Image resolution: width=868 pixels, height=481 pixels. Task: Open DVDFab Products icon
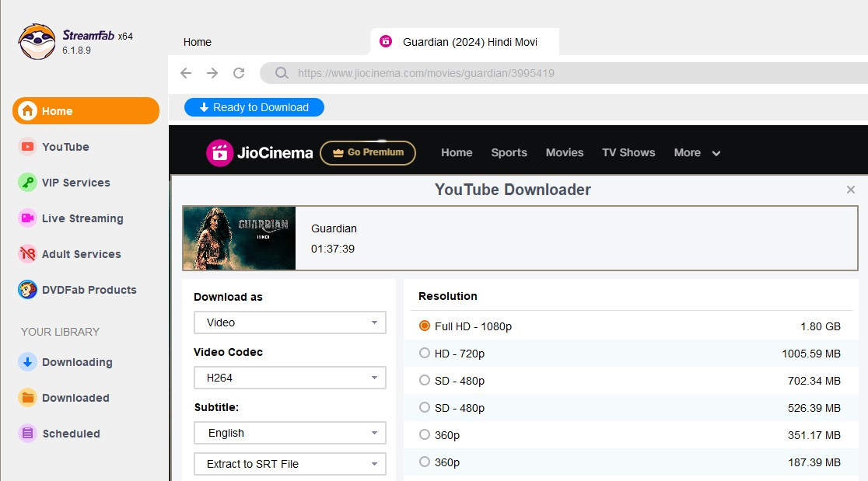coord(28,290)
